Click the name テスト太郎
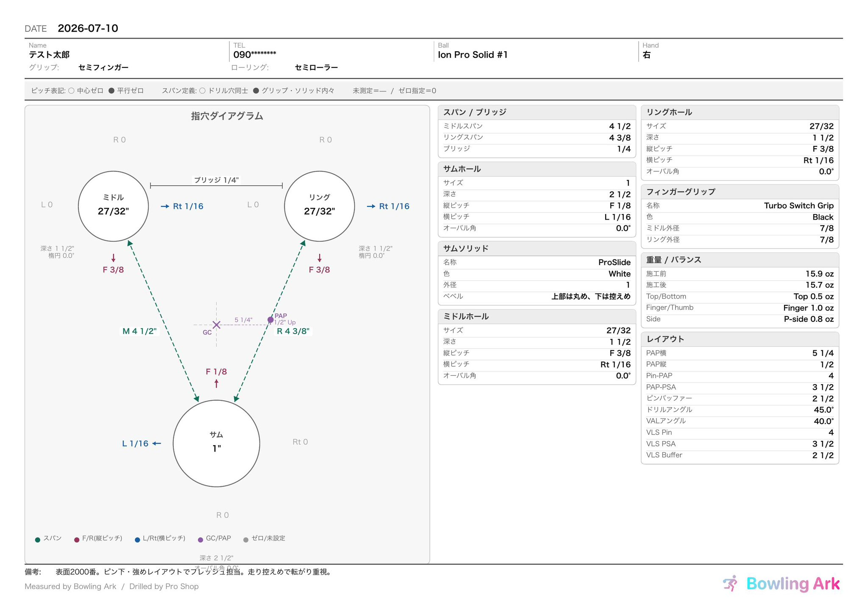The height and width of the screenshot is (614, 868). tap(49, 55)
